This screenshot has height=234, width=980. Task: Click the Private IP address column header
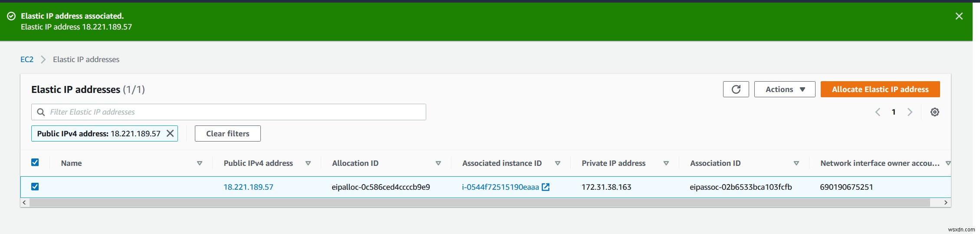click(x=613, y=163)
